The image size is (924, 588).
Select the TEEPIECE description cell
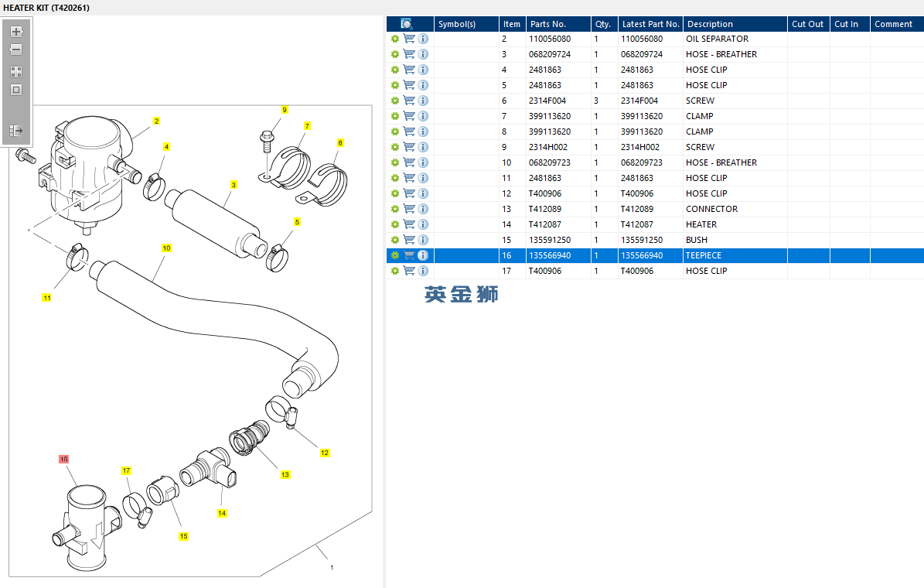(x=735, y=255)
